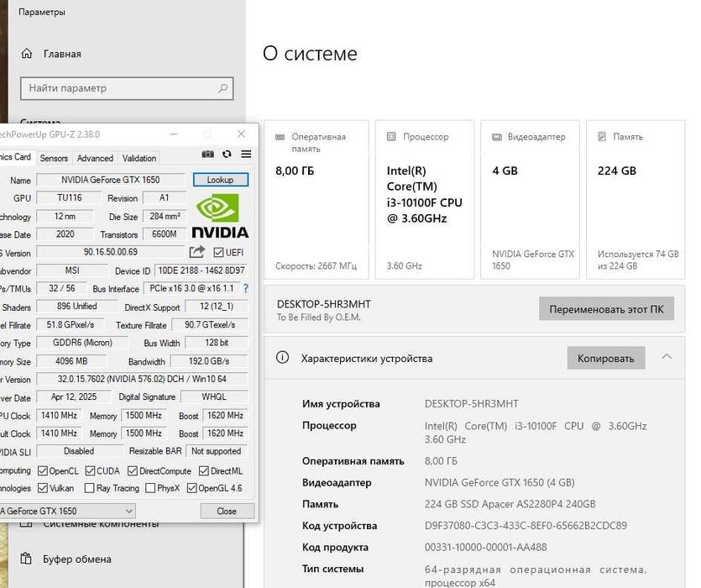Screen dimensions: 701x588
Task: Click the Bandwidth 192.0 GB/s field
Action: pos(209,361)
